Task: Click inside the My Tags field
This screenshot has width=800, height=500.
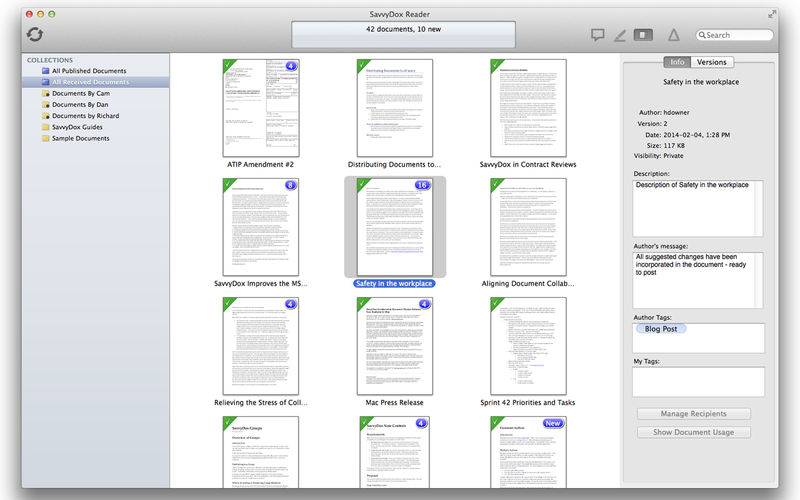Action: pos(698,382)
